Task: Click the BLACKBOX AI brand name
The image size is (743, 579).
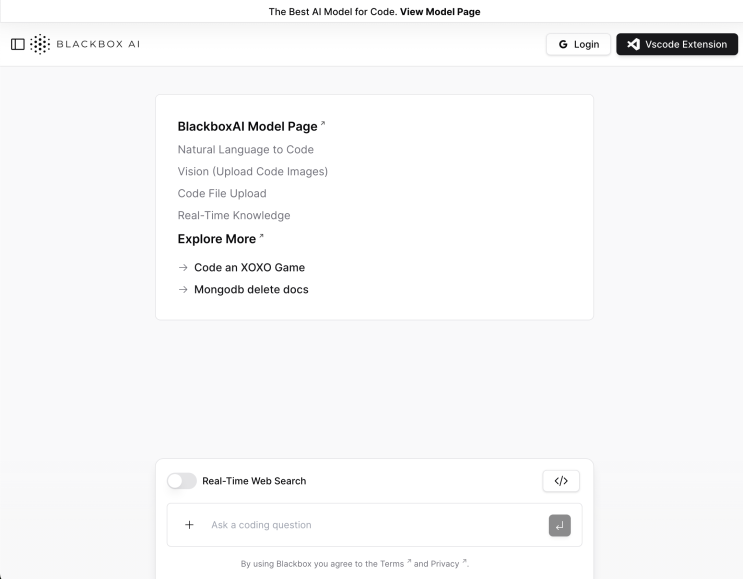Action: 98,44
